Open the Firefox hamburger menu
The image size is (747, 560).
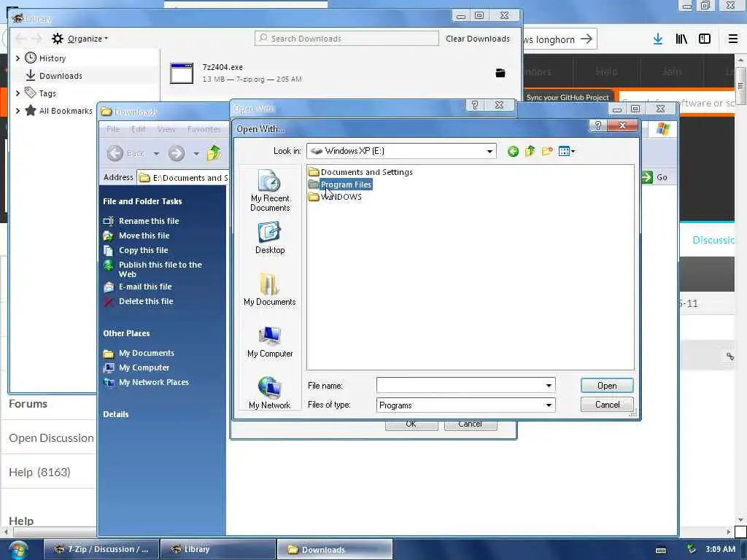point(732,39)
